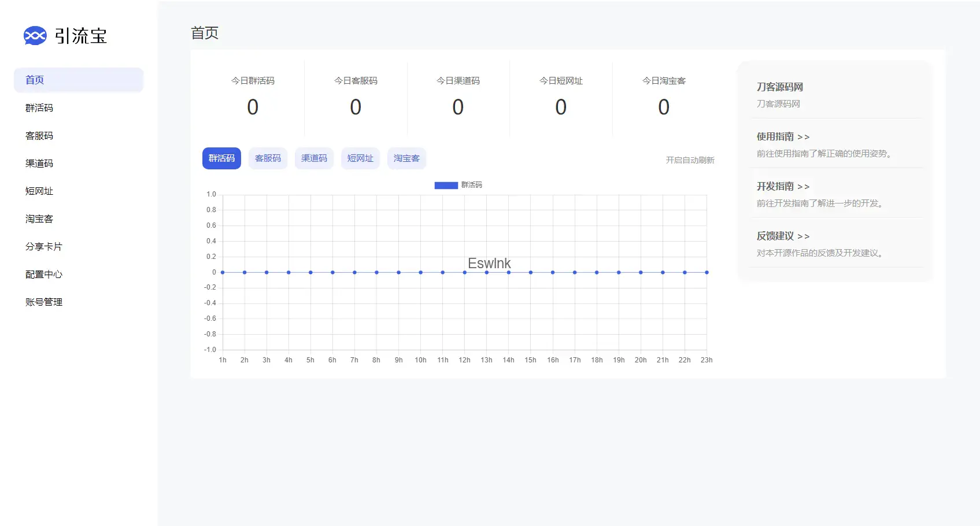This screenshot has height=526, width=980.
Task: Open the 使用指南 link
Action: click(x=783, y=137)
